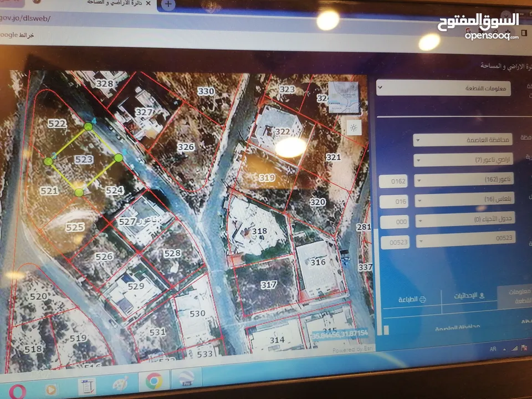
Task: Expand the اراضي ناعور (7) dropdown
Action: coord(463,160)
